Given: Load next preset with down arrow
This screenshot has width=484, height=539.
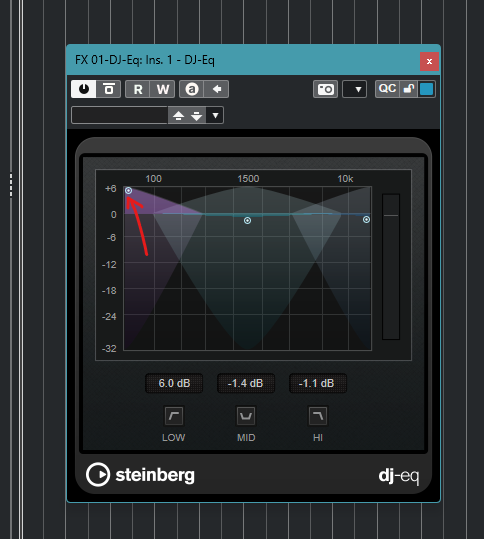Looking at the screenshot, I should 196,115.
